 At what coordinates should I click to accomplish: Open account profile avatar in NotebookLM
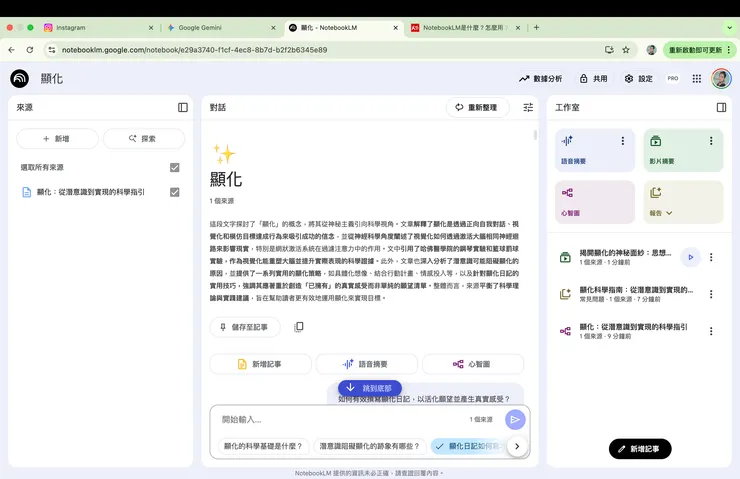coord(721,78)
